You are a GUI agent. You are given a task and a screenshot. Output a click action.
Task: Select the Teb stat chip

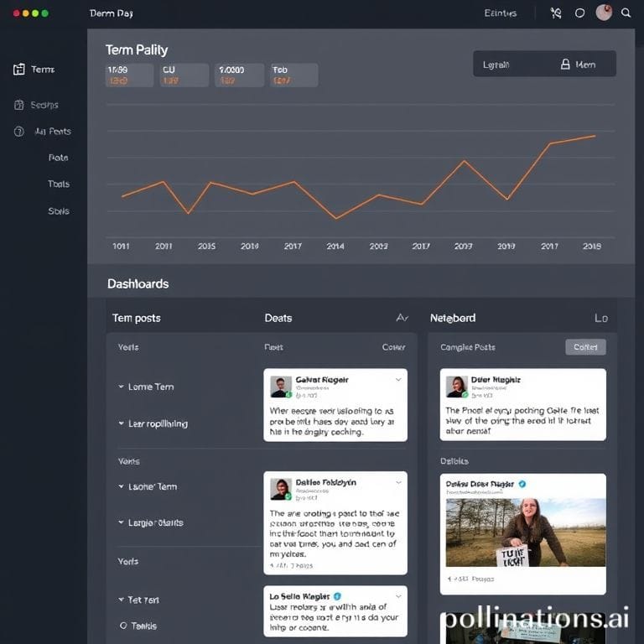(x=294, y=75)
